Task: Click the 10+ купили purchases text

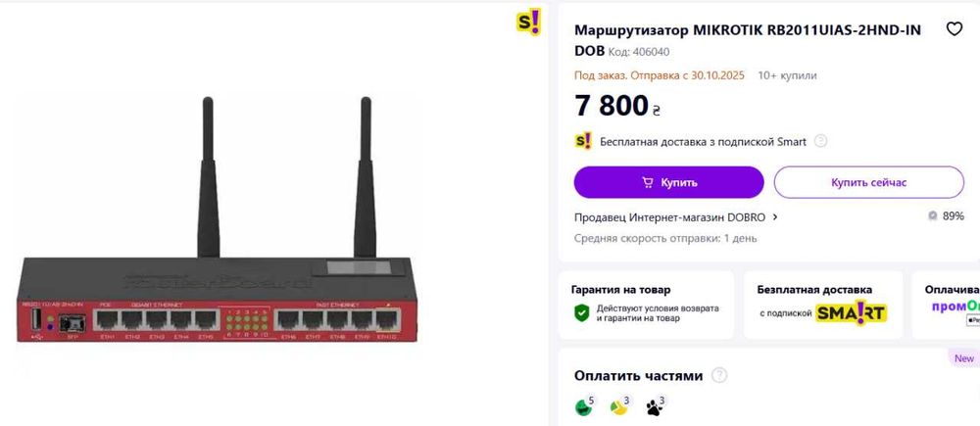Action: coord(787,75)
